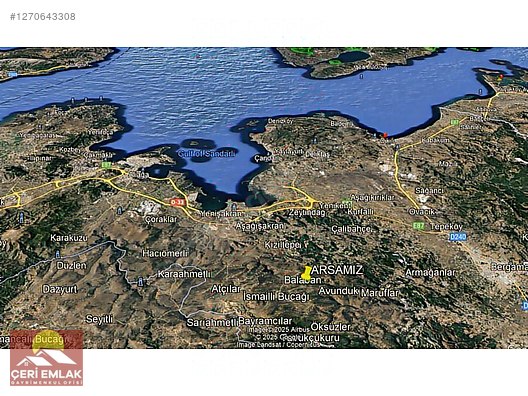The image size is (528, 396).
Task: Click the Çeri Emlak logo
Action: coord(46,358)
